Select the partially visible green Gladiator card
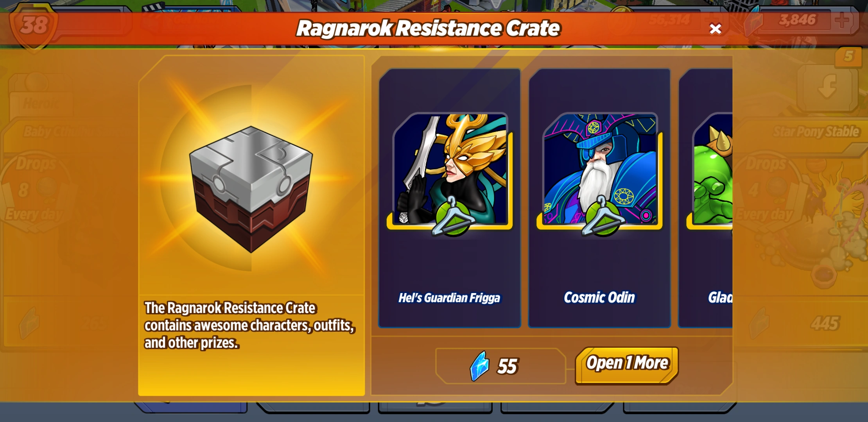This screenshot has width=868, height=422. pyautogui.click(x=706, y=198)
